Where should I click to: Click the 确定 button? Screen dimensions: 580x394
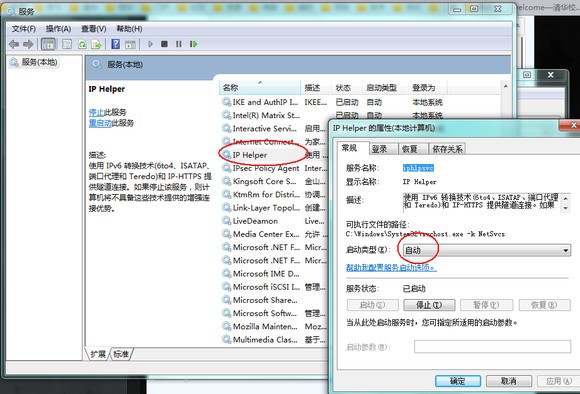click(458, 381)
